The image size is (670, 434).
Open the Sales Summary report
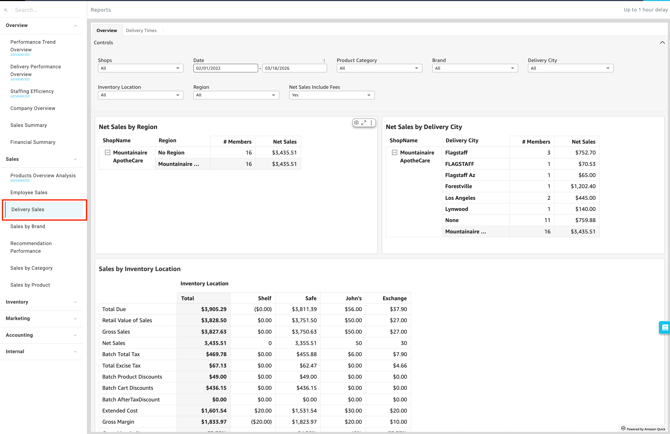pyautogui.click(x=29, y=125)
